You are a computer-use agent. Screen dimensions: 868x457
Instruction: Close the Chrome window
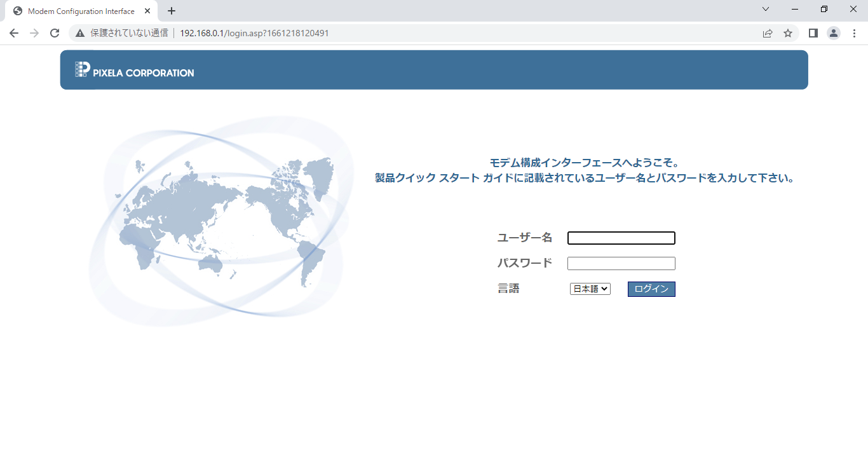(x=853, y=9)
